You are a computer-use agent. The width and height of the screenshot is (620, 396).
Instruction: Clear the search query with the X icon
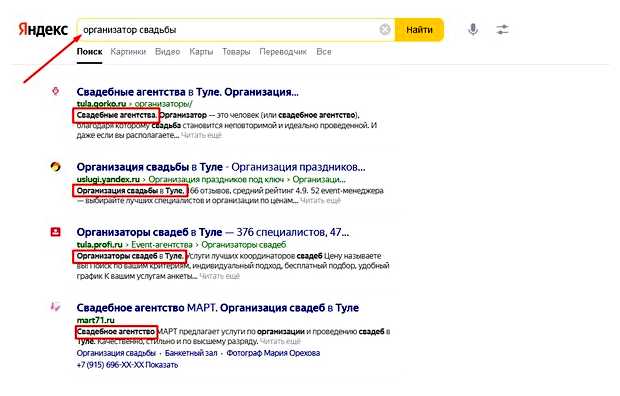coord(385,29)
